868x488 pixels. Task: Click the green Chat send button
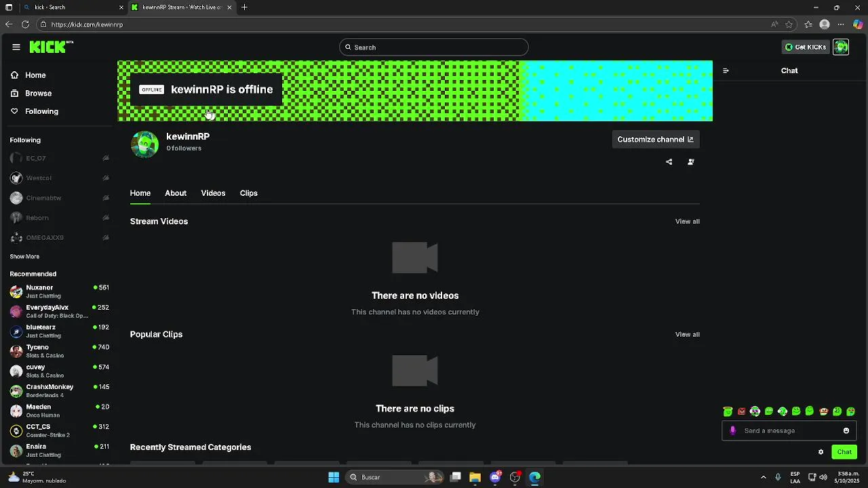point(844,452)
